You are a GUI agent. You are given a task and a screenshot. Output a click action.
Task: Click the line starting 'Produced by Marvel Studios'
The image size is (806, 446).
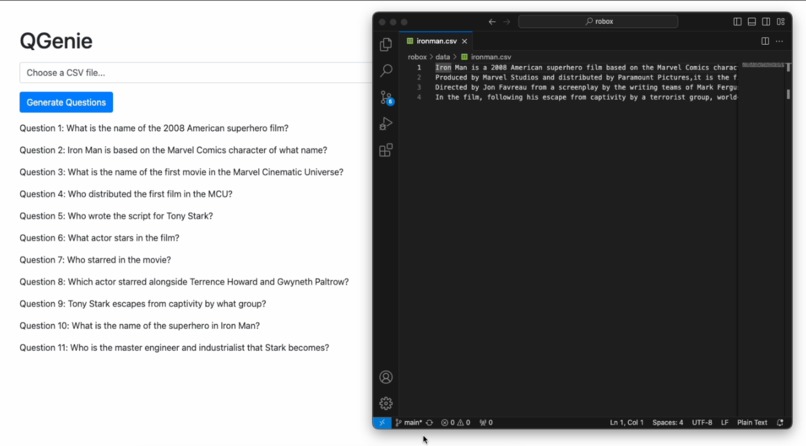coord(586,78)
